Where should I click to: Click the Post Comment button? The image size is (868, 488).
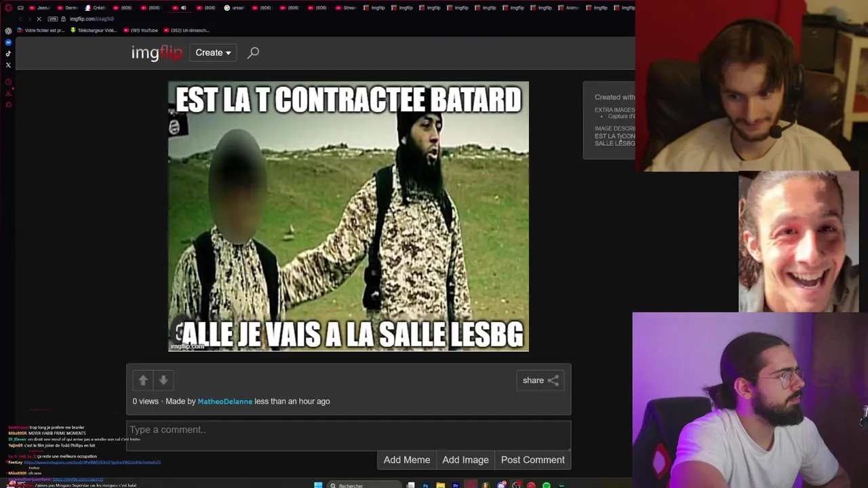pyautogui.click(x=532, y=460)
